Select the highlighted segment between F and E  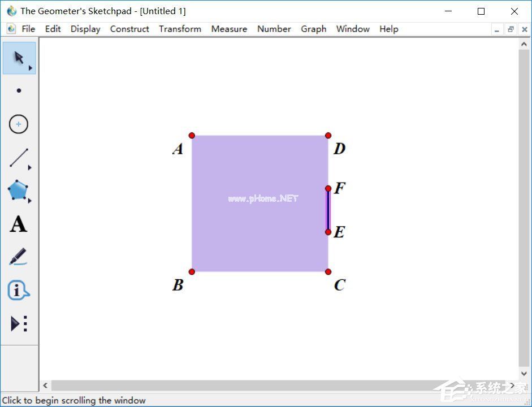coord(328,210)
